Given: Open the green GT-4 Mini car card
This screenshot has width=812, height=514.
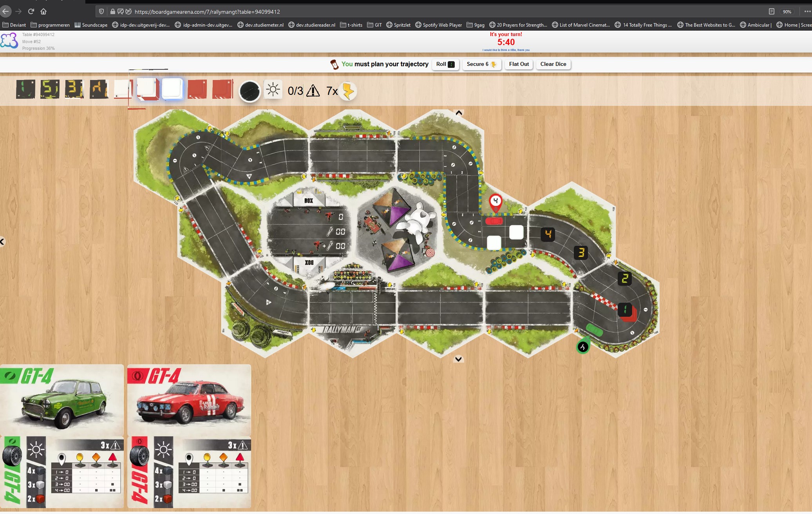Looking at the screenshot, I should [x=62, y=400].
